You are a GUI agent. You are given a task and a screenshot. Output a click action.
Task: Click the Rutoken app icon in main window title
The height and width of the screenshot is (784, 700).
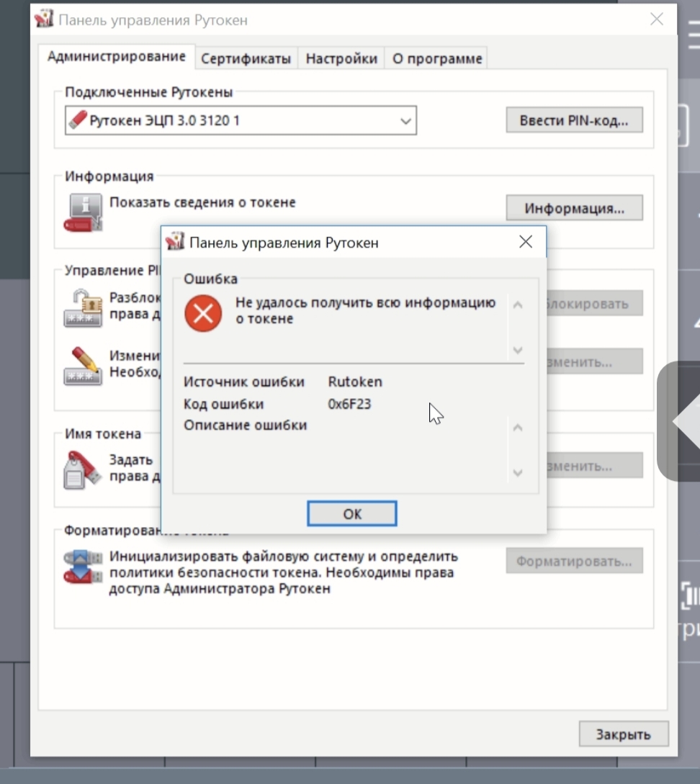click(x=44, y=19)
